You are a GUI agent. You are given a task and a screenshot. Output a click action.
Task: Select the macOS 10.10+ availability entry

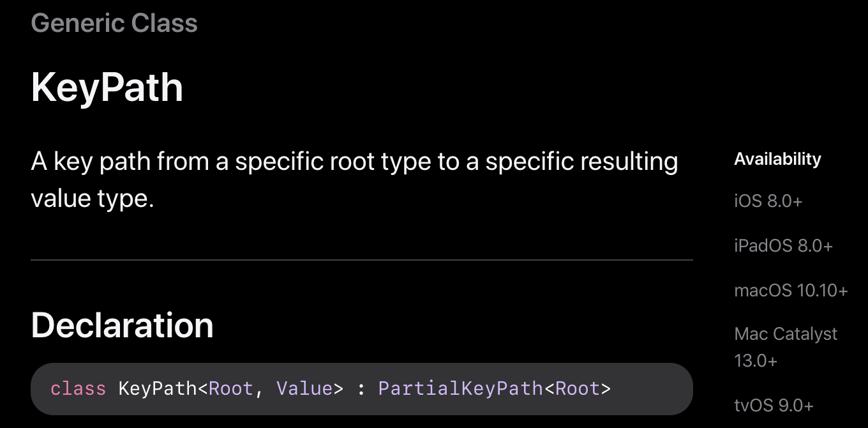[x=791, y=291]
